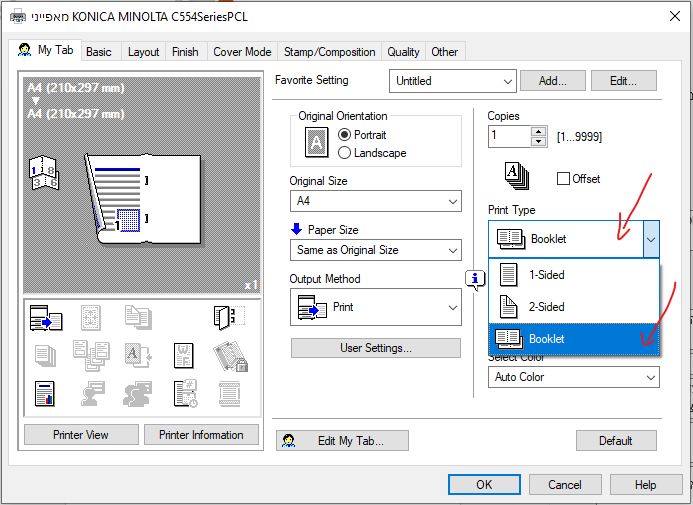Screen dimensions: 693x505
Task: Click the Original Orientation page A icon
Action: (316, 142)
